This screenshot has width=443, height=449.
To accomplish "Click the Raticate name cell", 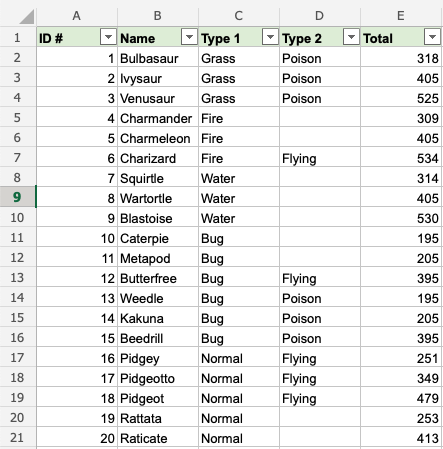I will pyautogui.click(x=158, y=438).
